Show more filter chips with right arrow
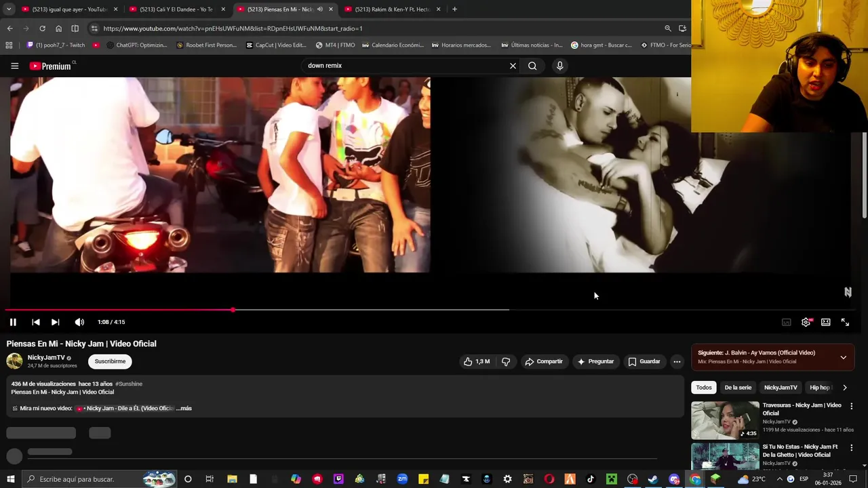868x488 pixels. tap(844, 387)
